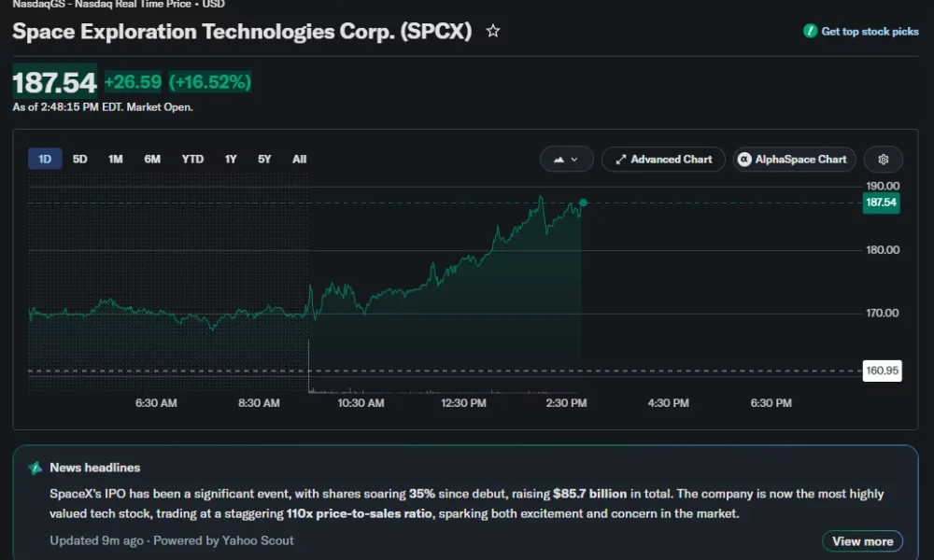The image size is (934, 560).
Task: Open the Advanced Chart button
Action: [x=663, y=160]
